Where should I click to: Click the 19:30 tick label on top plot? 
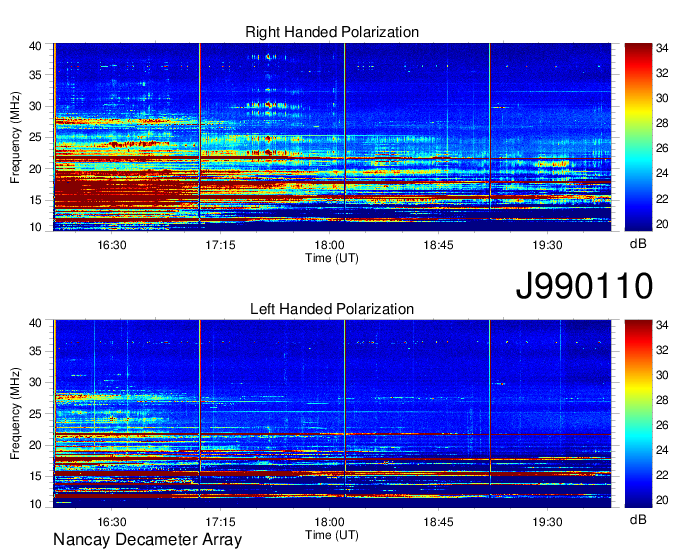[x=547, y=245]
